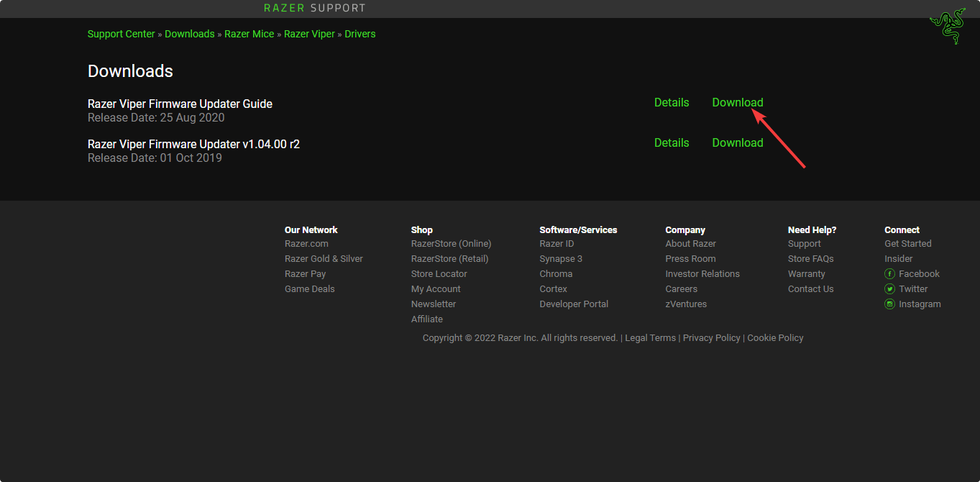Click the Razer snake logo icon

[x=948, y=26]
